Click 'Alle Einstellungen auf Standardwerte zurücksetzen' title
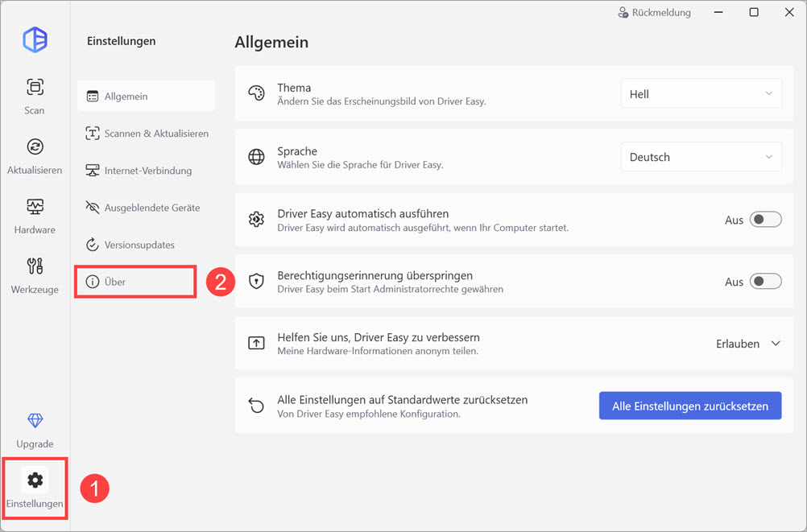The width and height of the screenshot is (807, 532). click(x=403, y=400)
